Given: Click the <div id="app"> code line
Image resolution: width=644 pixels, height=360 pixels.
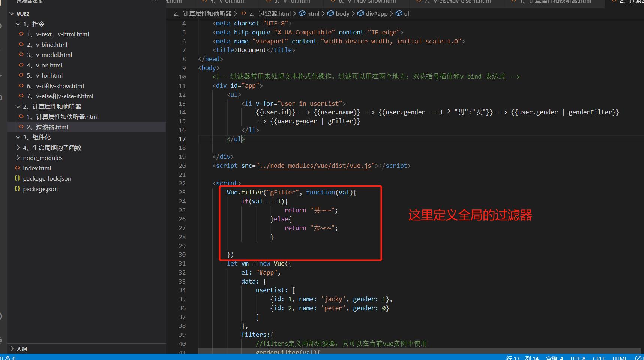Looking at the screenshot, I should [x=237, y=85].
